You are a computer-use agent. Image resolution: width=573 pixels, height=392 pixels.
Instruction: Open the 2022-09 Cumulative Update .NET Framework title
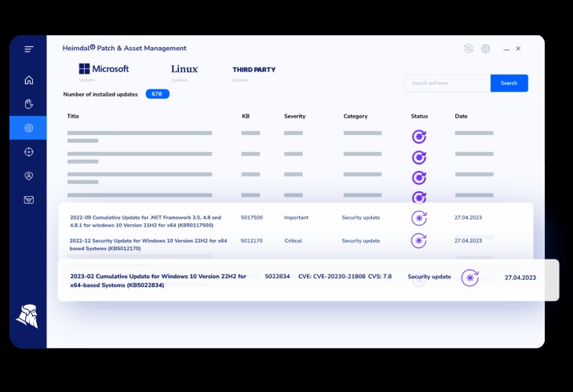tap(145, 221)
